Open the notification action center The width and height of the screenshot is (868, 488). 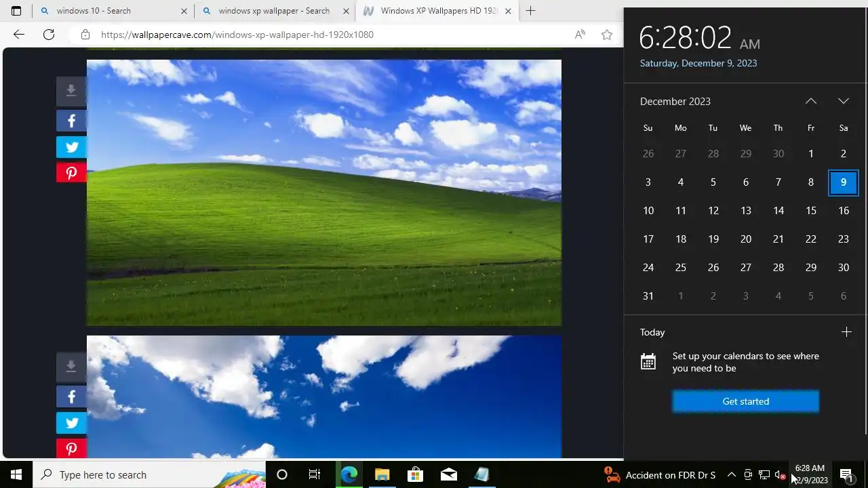click(x=846, y=474)
